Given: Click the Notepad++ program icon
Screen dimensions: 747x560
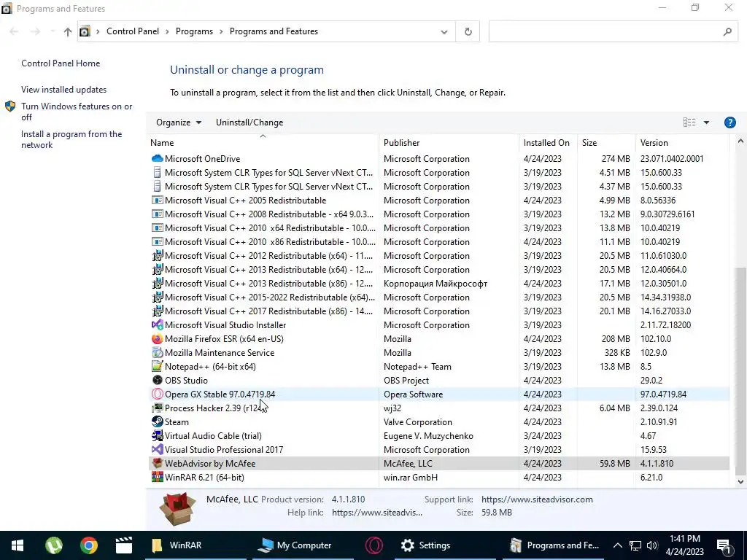Looking at the screenshot, I should tap(158, 367).
